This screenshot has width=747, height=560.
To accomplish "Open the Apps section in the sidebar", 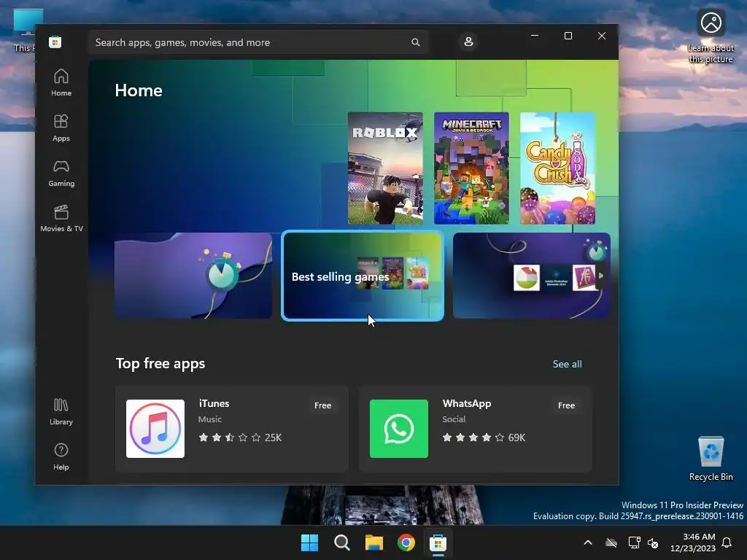I will (61, 128).
